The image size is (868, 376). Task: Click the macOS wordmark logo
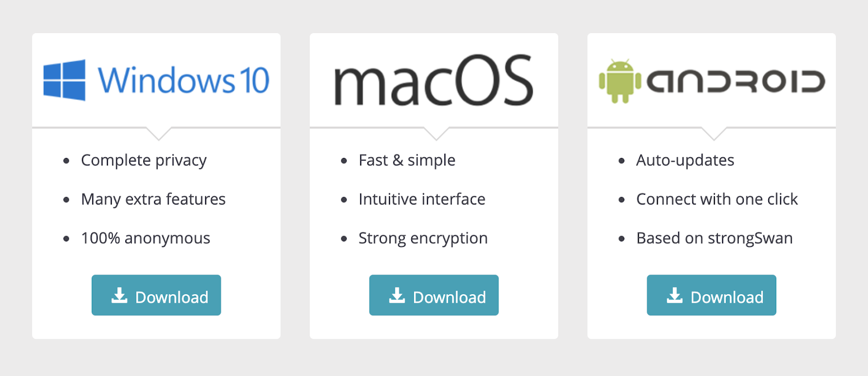[x=433, y=80]
